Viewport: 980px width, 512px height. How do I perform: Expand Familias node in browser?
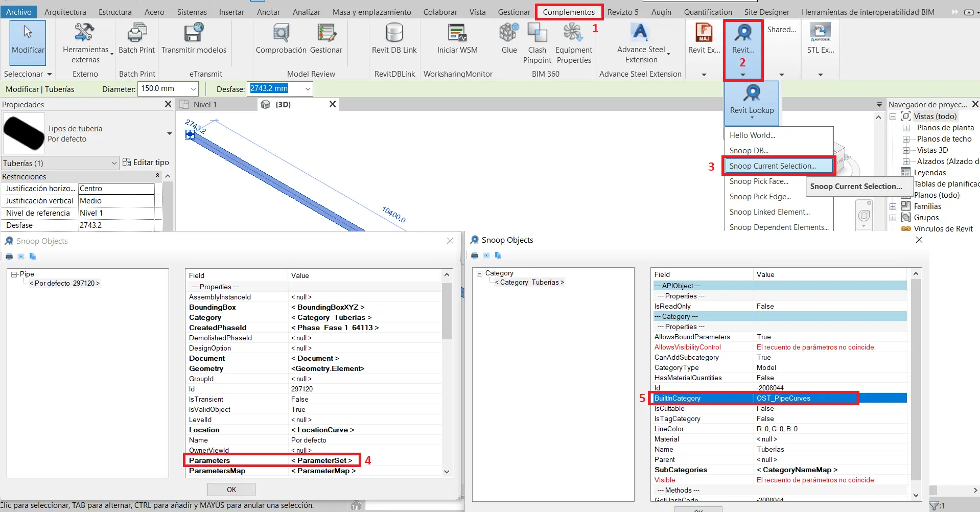[x=893, y=206]
